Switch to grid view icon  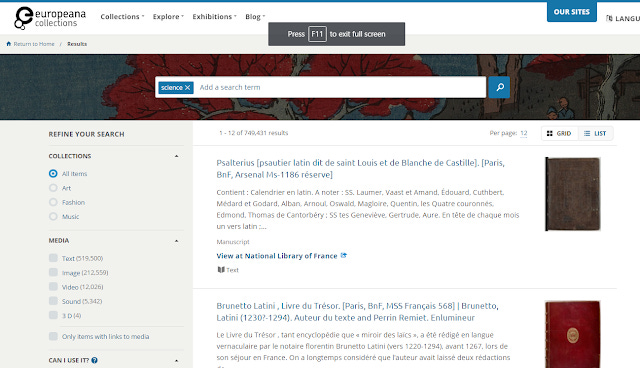point(549,133)
